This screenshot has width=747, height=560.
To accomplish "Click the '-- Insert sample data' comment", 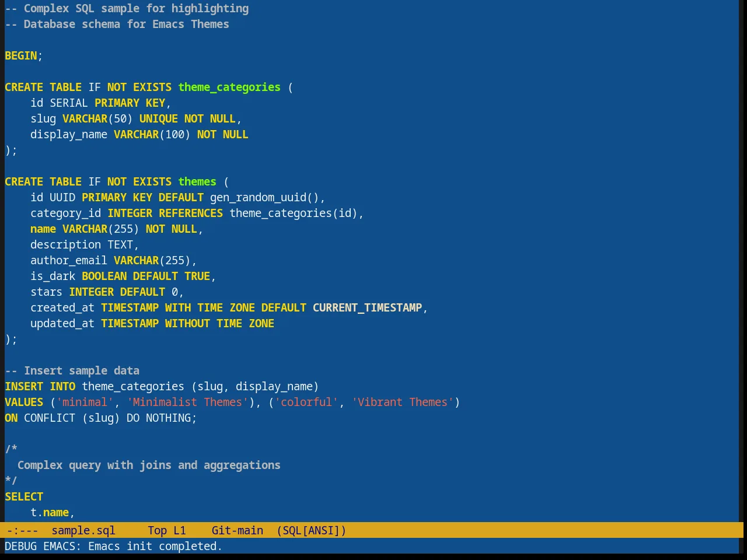I will [72, 370].
